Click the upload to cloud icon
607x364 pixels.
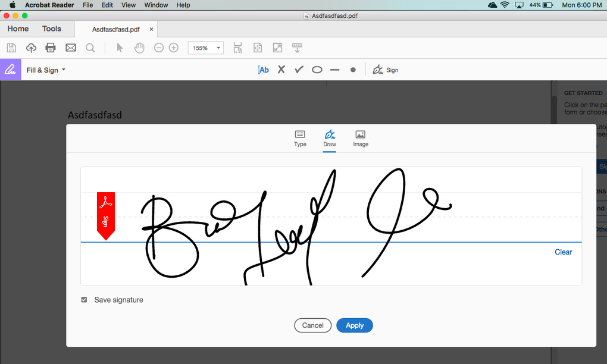click(31, 48)
